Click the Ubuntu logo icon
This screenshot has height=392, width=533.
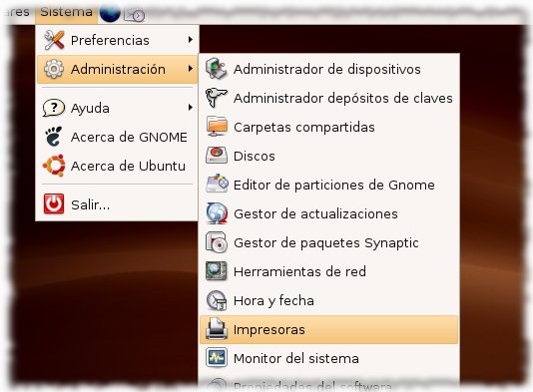(54, 166)
